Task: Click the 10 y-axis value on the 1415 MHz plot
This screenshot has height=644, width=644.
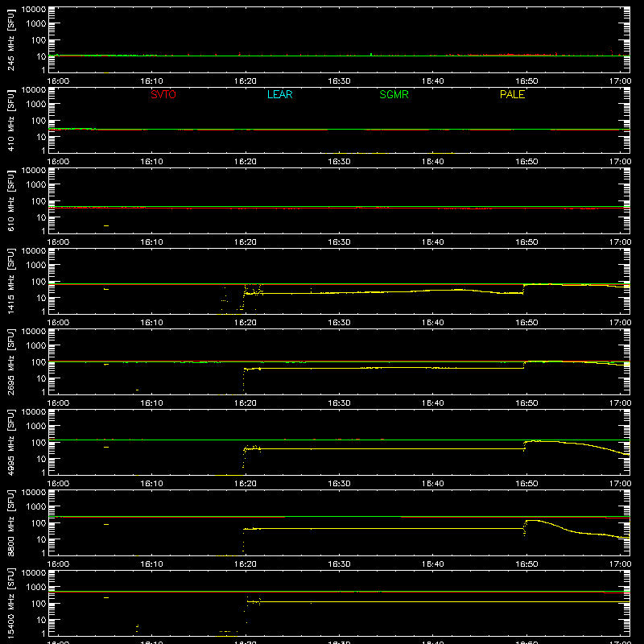Action: 41,298
